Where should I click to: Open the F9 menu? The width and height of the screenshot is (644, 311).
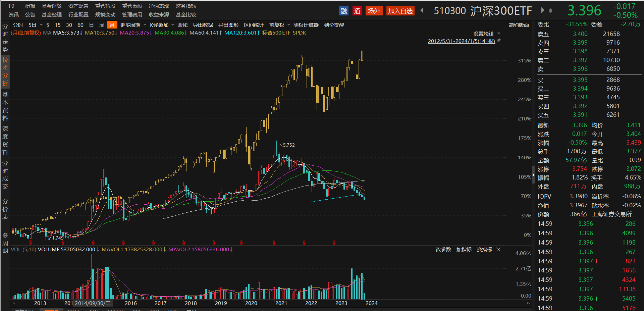pos(12,6)
